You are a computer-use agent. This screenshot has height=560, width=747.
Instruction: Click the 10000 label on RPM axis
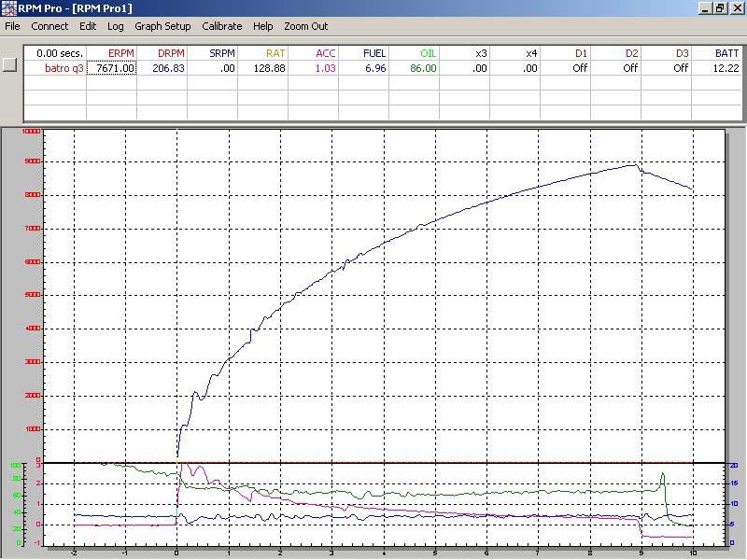point(32,132)
